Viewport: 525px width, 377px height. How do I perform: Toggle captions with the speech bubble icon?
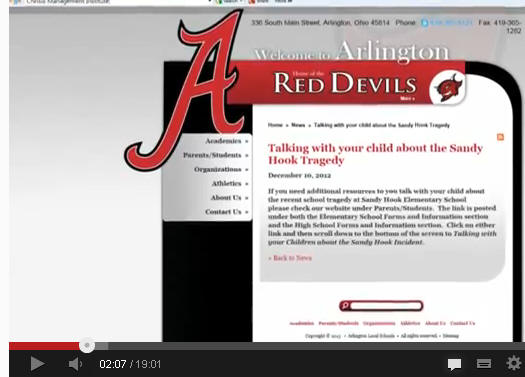pyautogui.click(x=454, y=364)
